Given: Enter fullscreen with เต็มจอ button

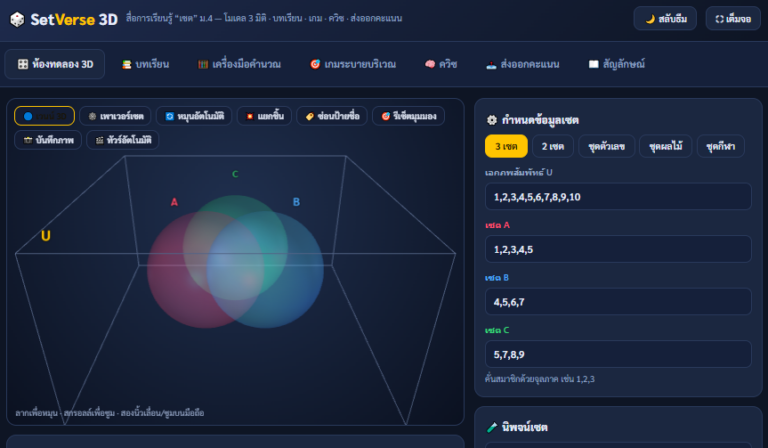Looking at the screenshot, I should click(733, 19).
